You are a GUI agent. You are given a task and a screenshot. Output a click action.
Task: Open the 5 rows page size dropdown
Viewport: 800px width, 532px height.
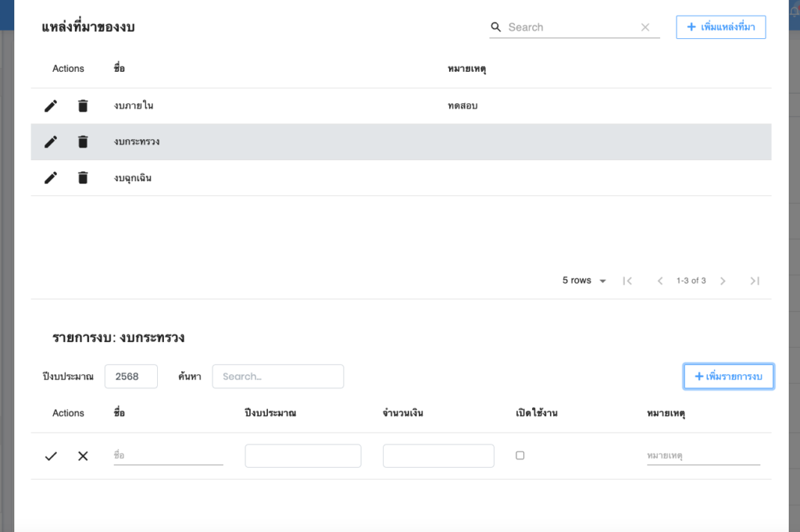(x=584, y=280)
